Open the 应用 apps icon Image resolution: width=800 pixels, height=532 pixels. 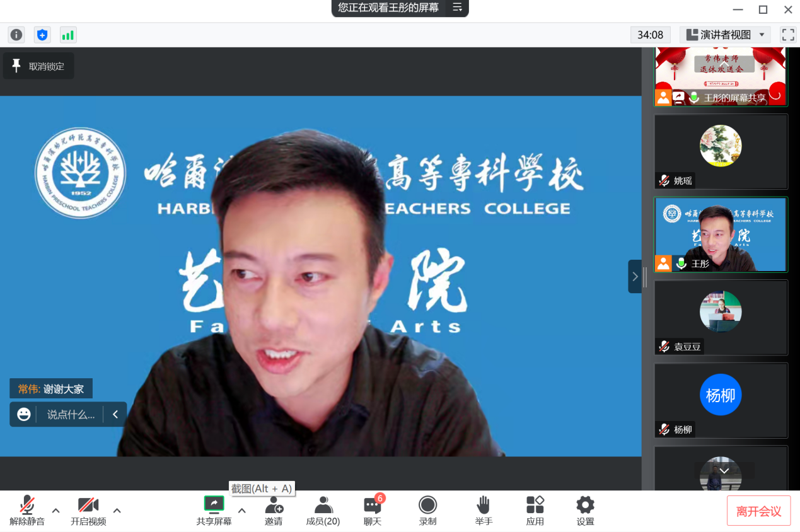pos(535,511)
